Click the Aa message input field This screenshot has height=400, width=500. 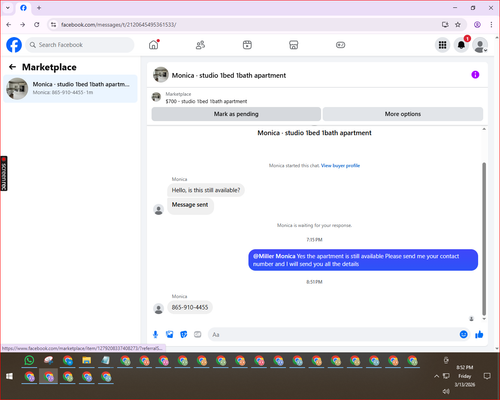click(333, 334)
